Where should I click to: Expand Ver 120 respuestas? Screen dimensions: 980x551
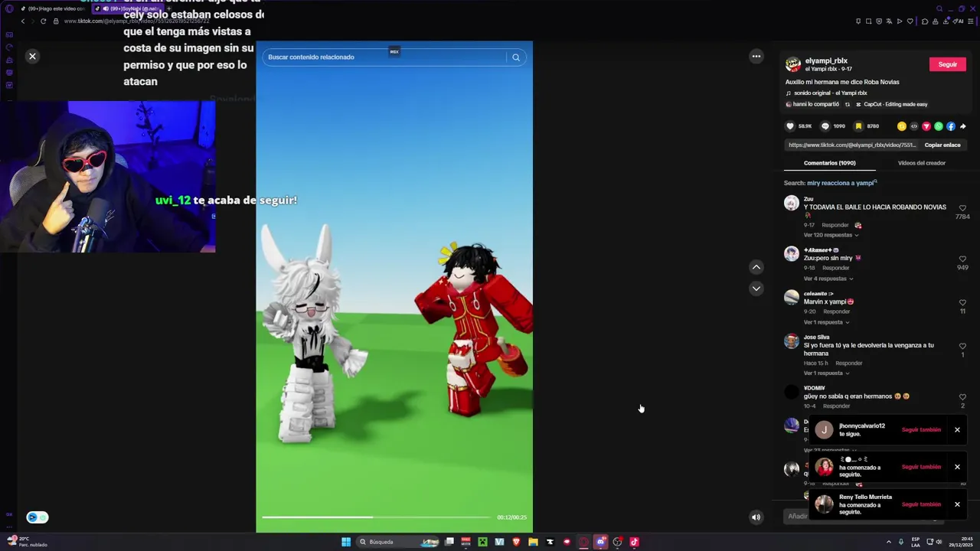pos(831,235)
